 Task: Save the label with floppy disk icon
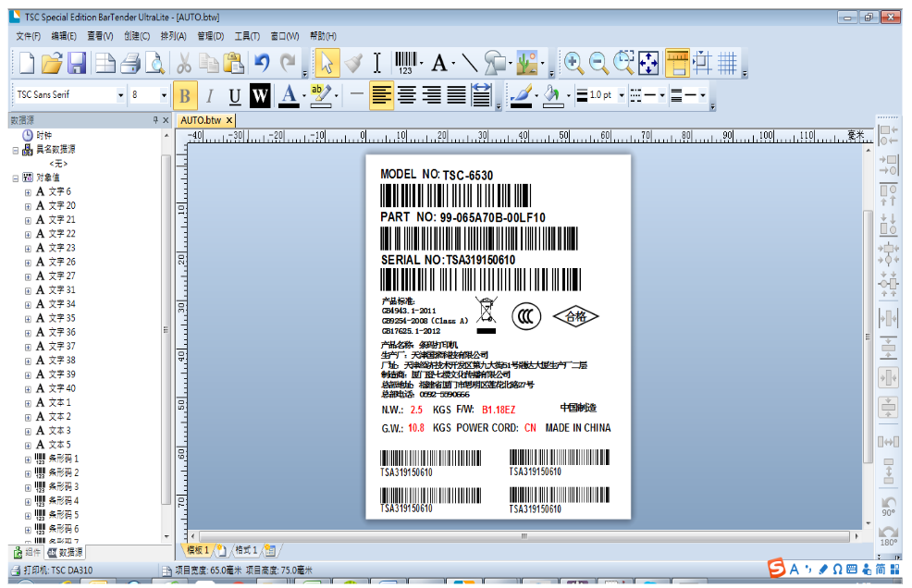coord(77,63)
